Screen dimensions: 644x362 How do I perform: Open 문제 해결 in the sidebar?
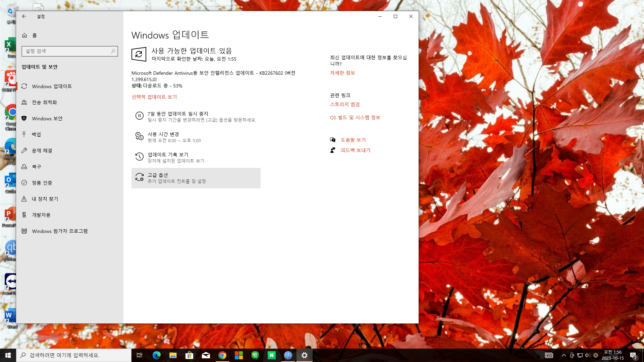coord(69,150)
